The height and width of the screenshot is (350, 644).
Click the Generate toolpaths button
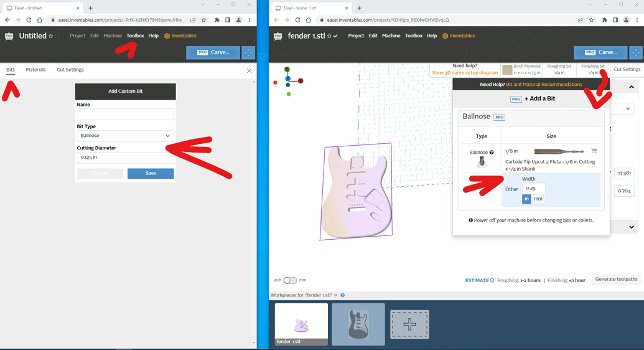[x=616, y=280]
